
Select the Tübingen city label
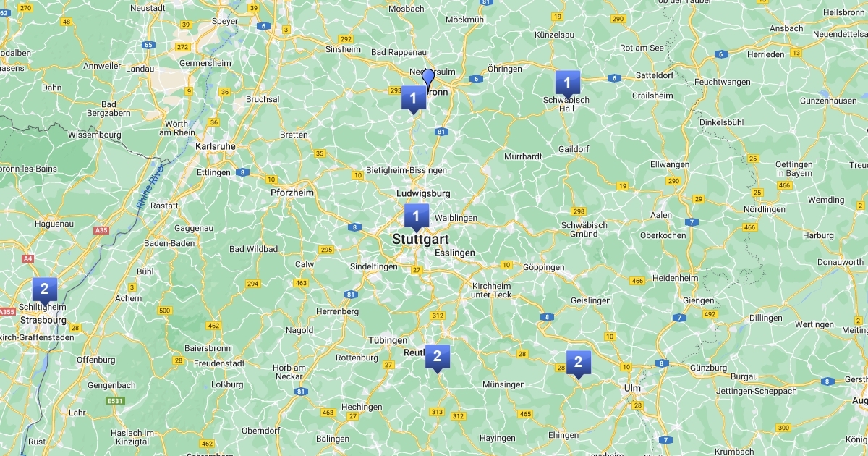[x=388, y=340]
